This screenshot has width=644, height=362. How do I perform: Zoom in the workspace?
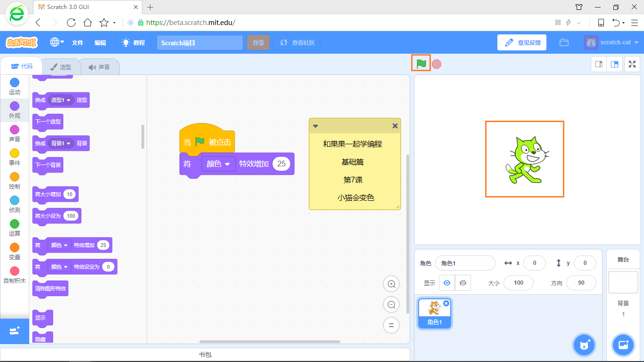coord(391,284)
